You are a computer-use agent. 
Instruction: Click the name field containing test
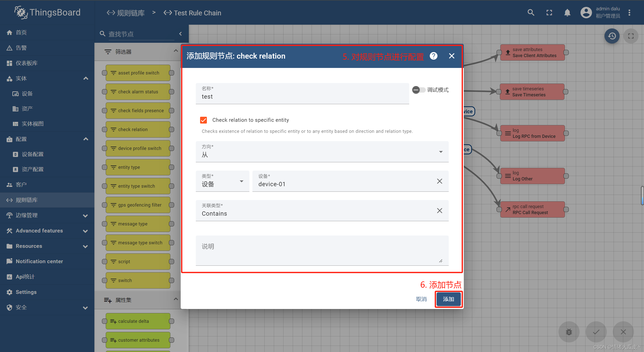click(302, 94)
